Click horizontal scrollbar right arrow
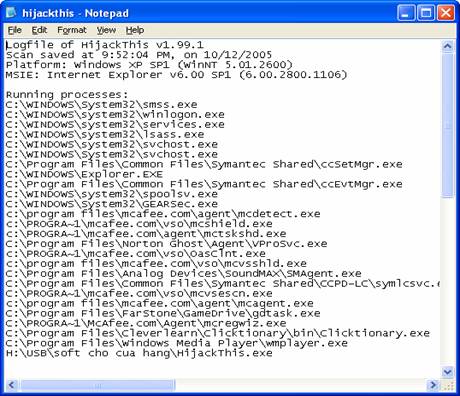The image size is (460, 396). coord(433,385)
